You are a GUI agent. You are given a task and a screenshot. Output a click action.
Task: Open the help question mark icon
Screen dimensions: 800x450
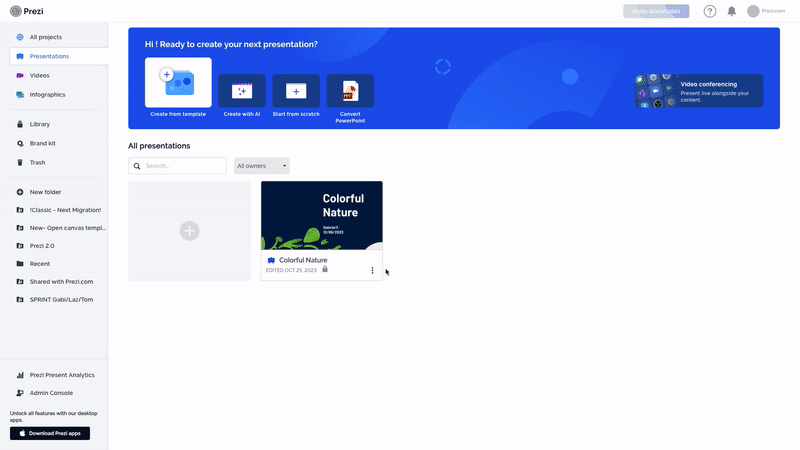[x=710, y=11]
